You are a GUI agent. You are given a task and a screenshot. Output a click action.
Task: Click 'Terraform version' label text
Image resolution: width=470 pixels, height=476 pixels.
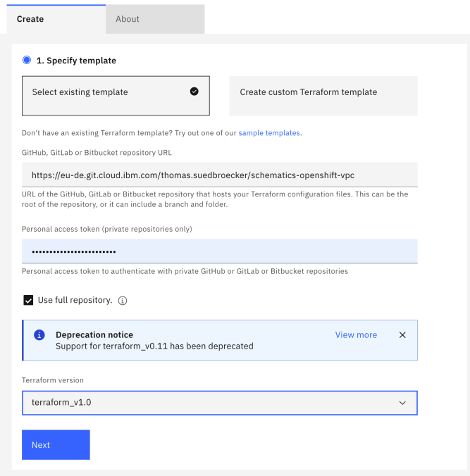[x=53, y=380]
